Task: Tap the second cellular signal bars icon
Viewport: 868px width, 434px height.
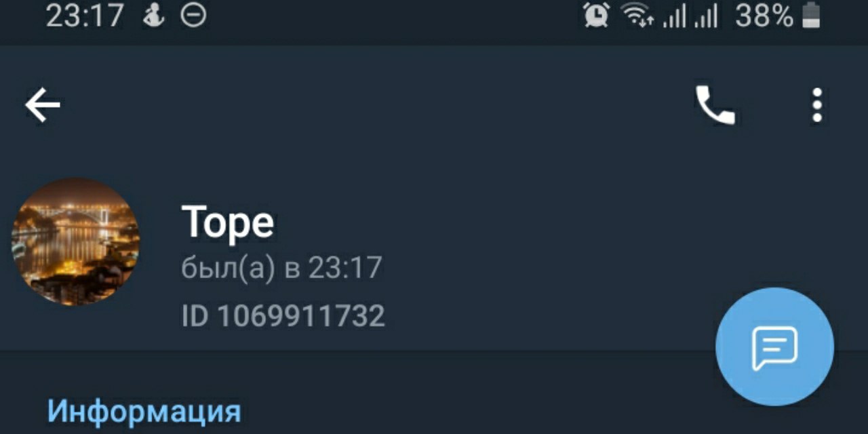Action: [x=705, y=16]
